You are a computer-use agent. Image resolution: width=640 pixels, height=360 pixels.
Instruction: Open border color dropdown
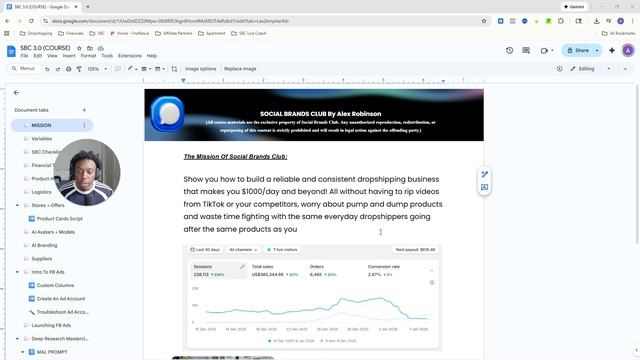coord(132,69)
